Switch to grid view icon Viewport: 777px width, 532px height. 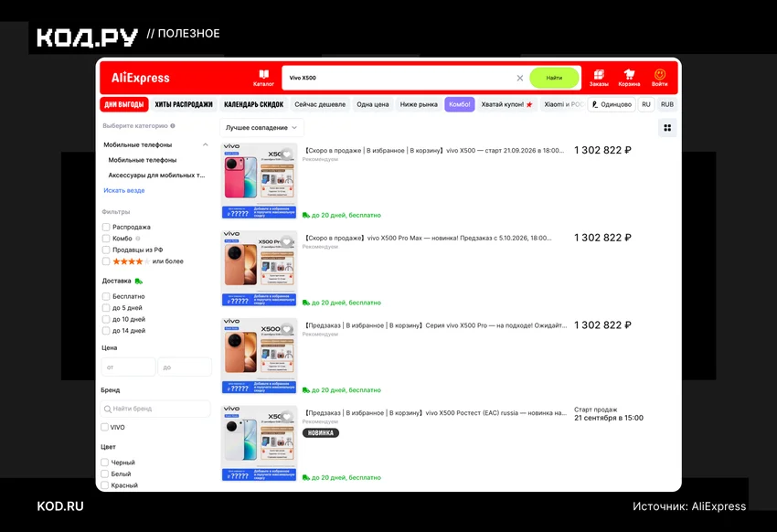tap(667, 128)
